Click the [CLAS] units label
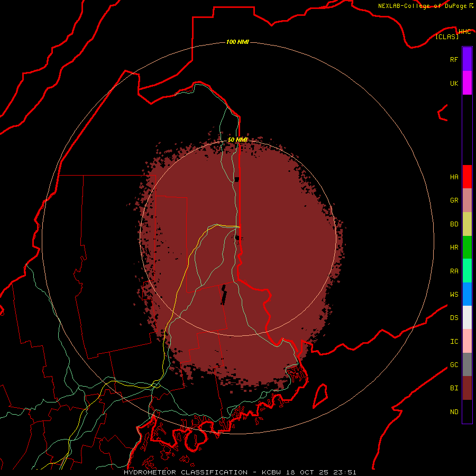This screenshot has width=476, height=476. 447,36
